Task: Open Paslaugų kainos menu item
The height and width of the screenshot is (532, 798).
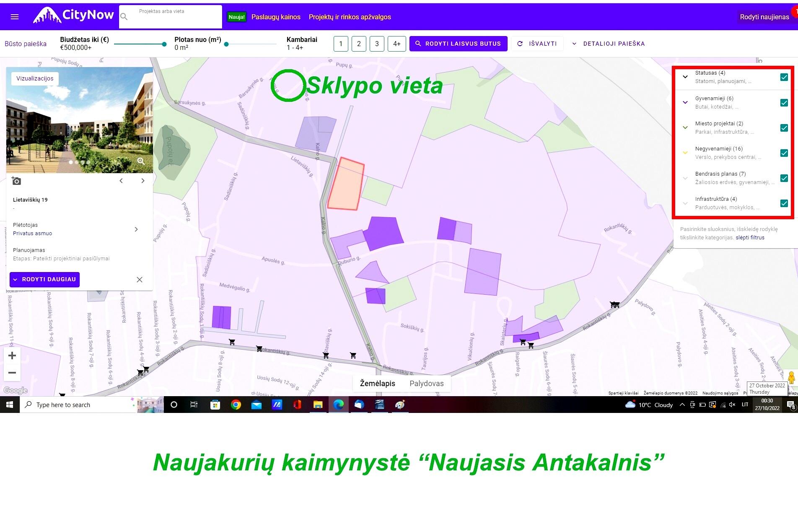Action: tap(276, 17)
